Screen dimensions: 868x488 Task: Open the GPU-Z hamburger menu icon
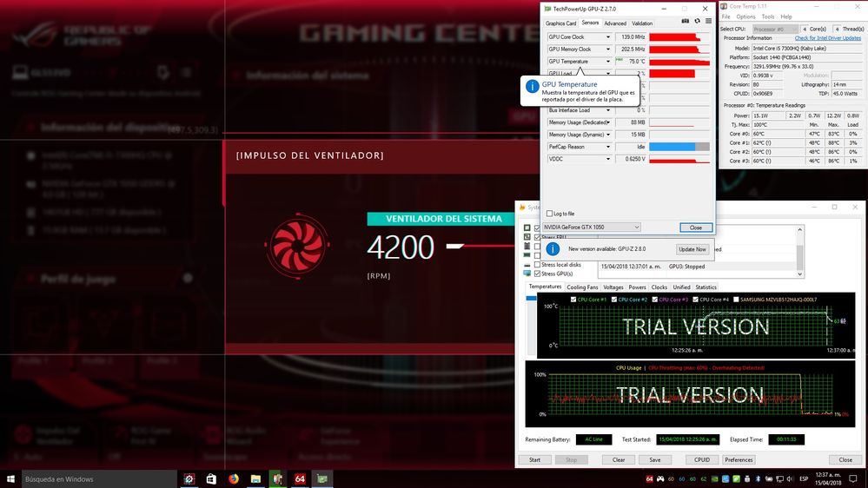point(708,21)
